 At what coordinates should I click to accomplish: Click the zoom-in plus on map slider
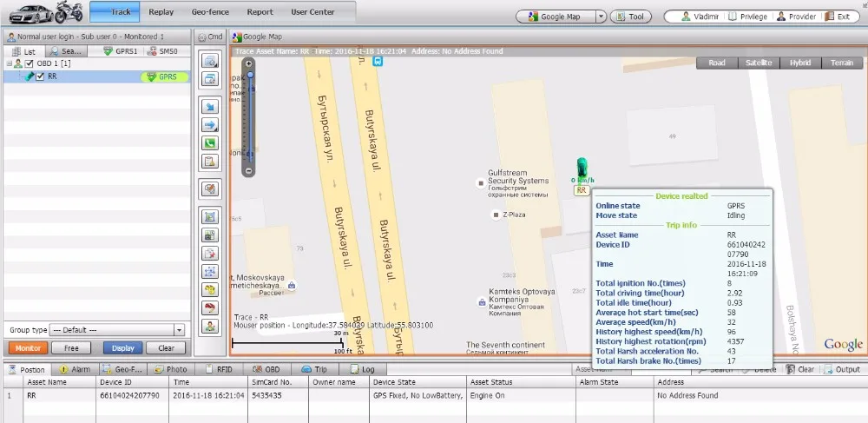[x=249, y=63]
